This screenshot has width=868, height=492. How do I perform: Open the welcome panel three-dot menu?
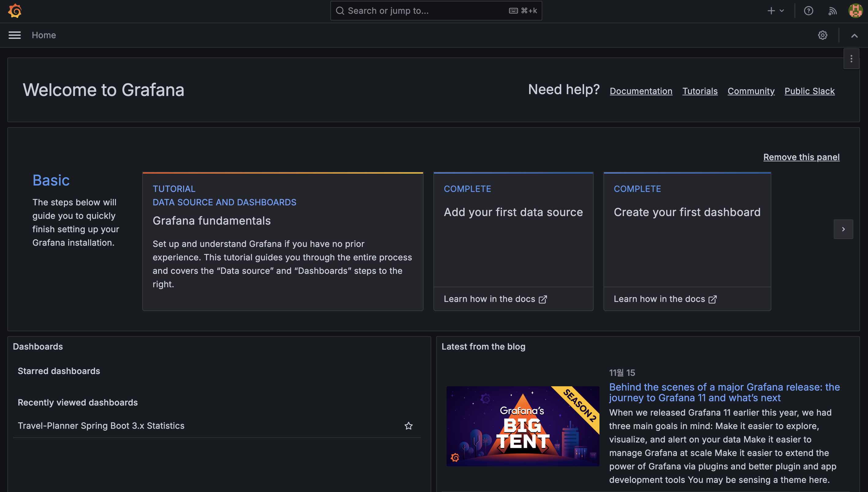pyautogui.click(x=851, y=59)
